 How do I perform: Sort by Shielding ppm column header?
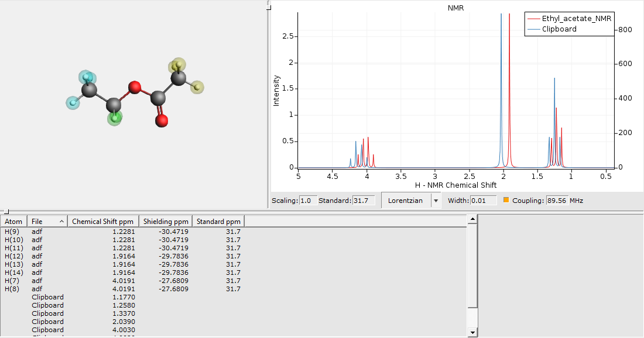click(166, 222)
